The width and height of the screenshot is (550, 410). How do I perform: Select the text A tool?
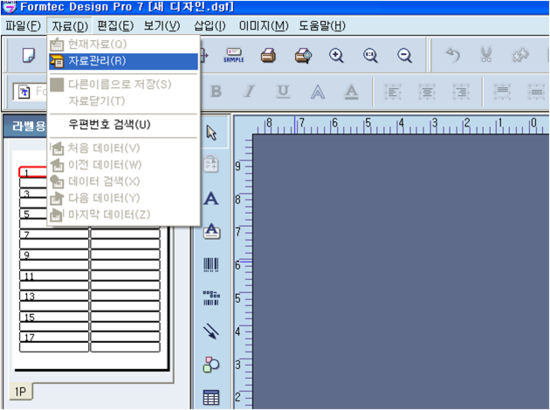211,199
